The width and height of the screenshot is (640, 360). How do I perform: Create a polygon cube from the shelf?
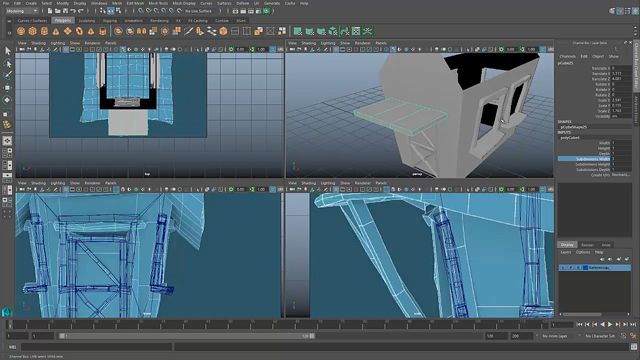[x=33, y=31]
